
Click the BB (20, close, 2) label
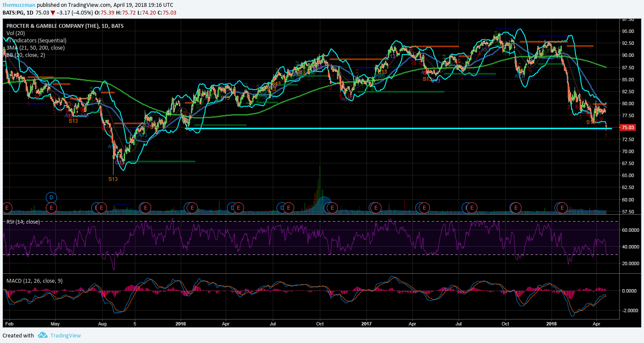25,55
